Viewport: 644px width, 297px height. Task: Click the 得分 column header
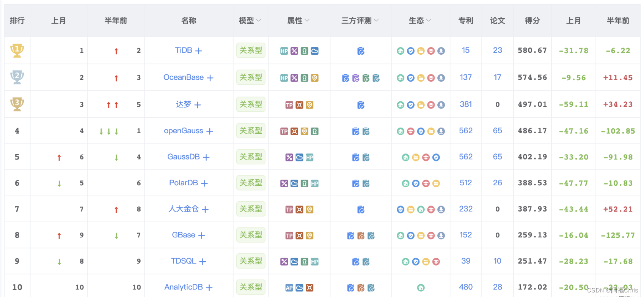point(532,21)
